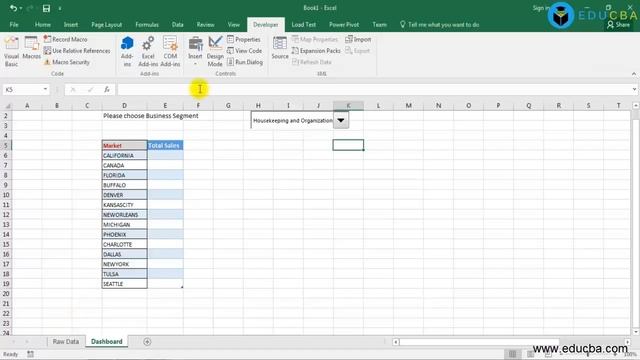Open the Page Layout tab
This screenshot has height=360, width=640.
click(107, 24)
